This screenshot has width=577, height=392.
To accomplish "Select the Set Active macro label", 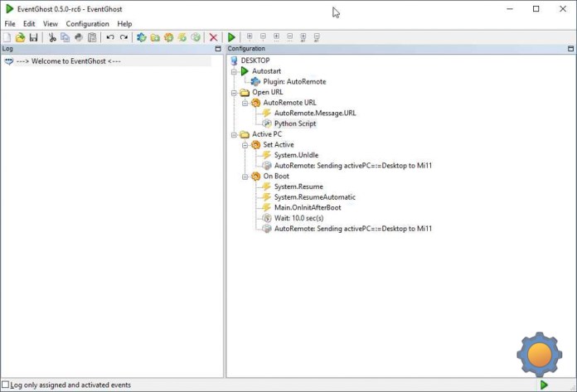I will click(279, 145).
